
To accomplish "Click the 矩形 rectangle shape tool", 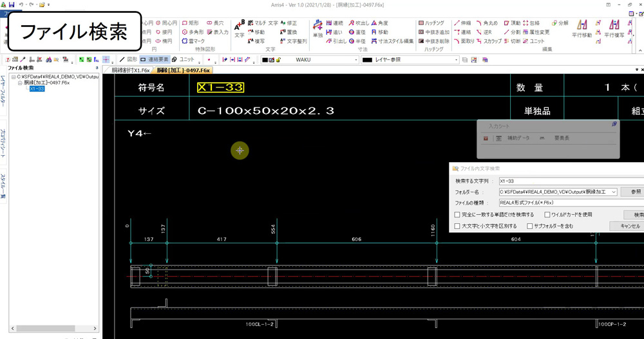I will [x=190, y=23].
